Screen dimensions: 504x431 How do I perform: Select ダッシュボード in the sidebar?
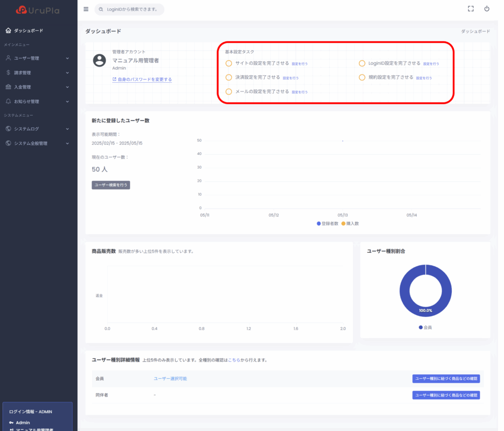click(x=29, y=31)
